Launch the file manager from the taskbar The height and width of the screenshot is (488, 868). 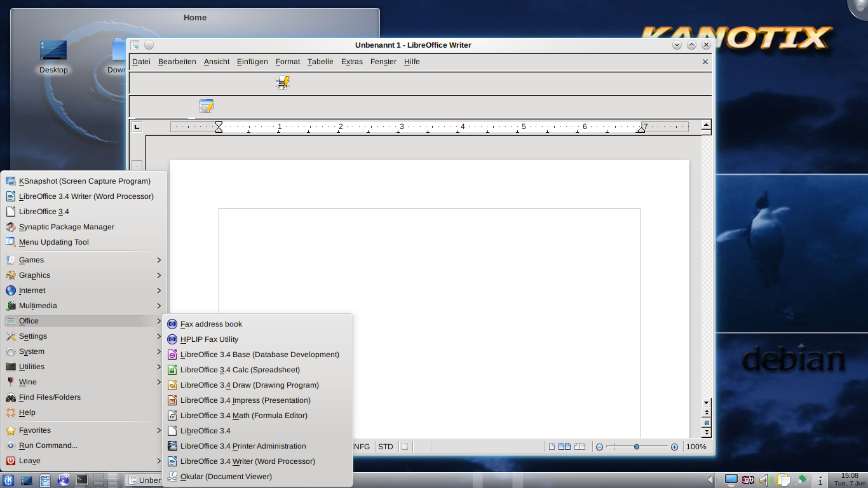(x=45, y=480)
